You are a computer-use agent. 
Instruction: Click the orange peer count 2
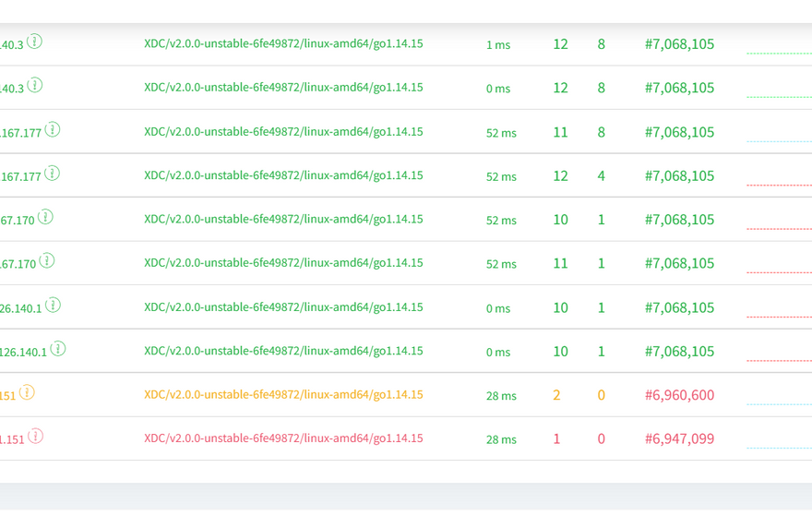tap(556, 395)
